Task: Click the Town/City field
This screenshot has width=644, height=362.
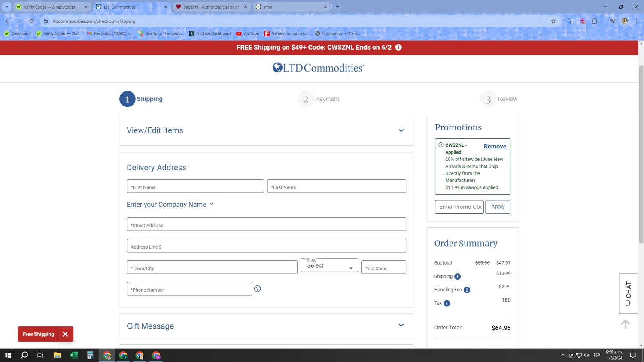Action: point(212,267)
